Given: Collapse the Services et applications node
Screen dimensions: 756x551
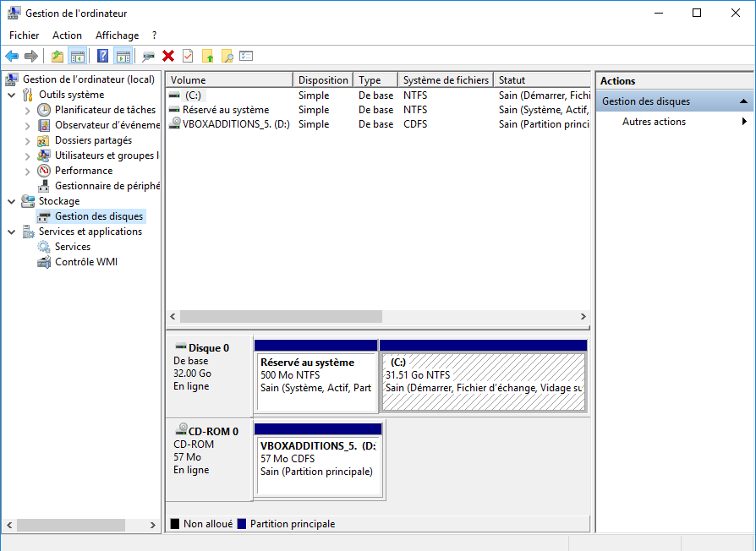Looking at the screenshot, I should tap(12, 232).
